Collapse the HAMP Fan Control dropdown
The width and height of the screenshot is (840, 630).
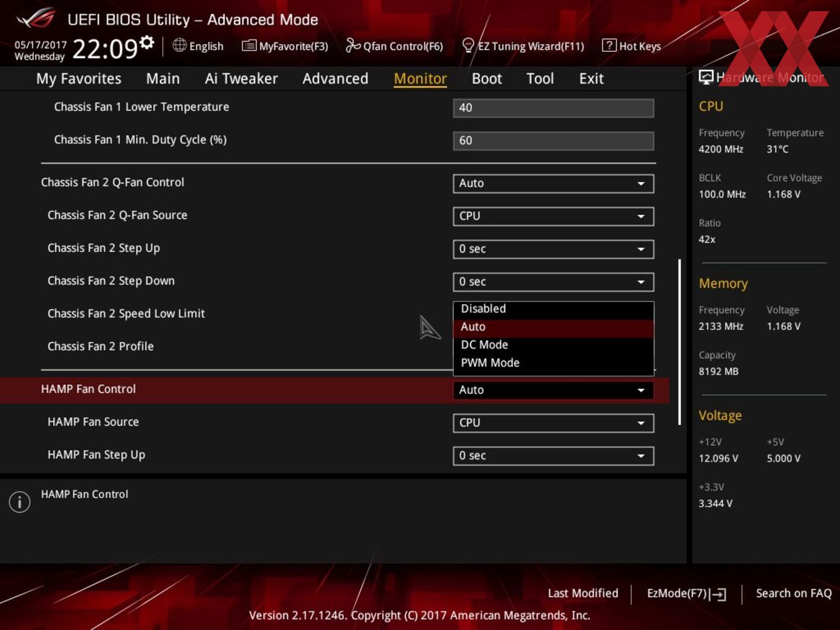pos(553,390)
